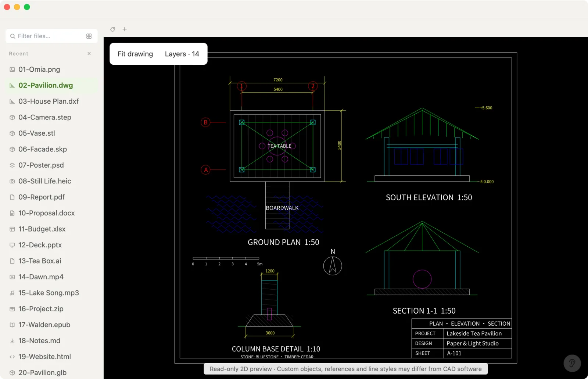
Task: Click the video icon beside 14-Dawn.mp4
Action: pos(12,277)
